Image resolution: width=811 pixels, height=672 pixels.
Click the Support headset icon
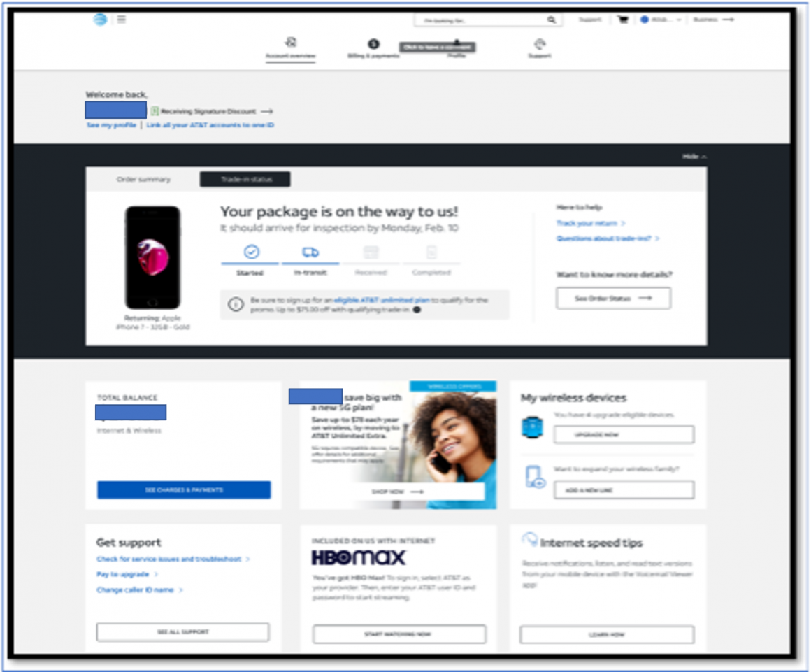(x=538, y=43)
